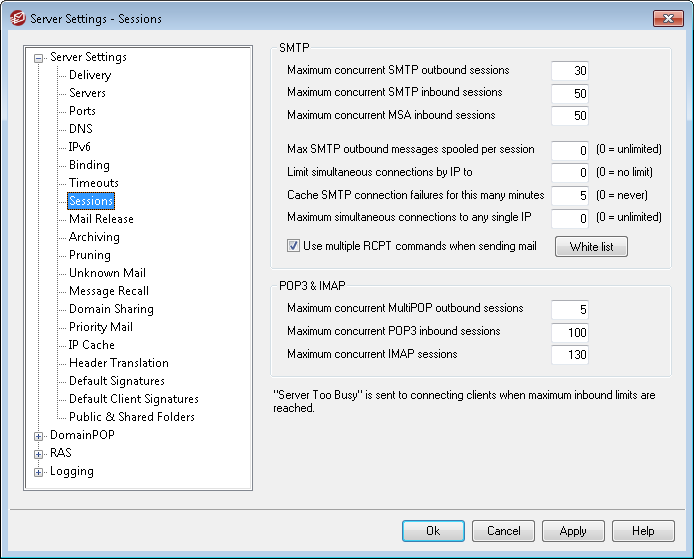Open Mail Release settings
Screen dimensions: 694x559
coord(101,219)
